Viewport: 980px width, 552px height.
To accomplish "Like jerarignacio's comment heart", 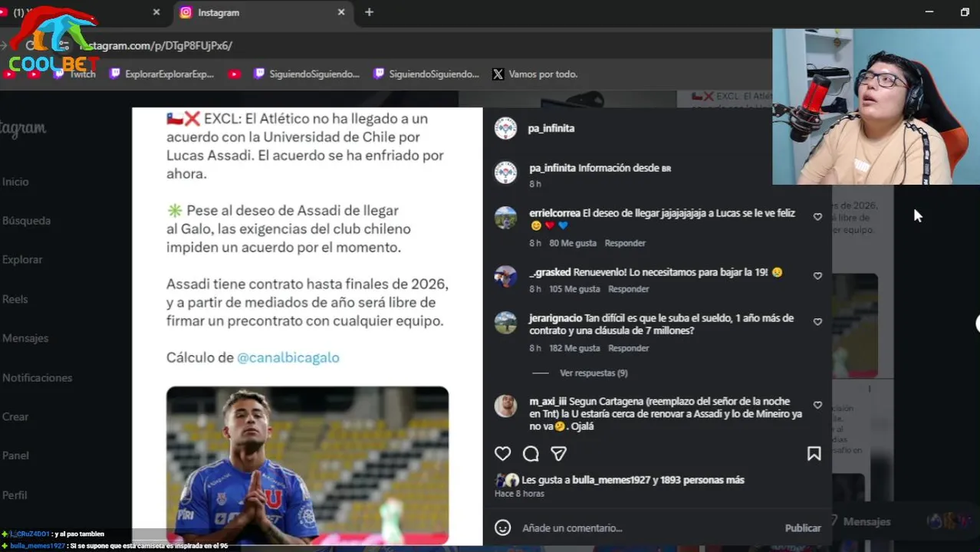I will tap(817, 322).
